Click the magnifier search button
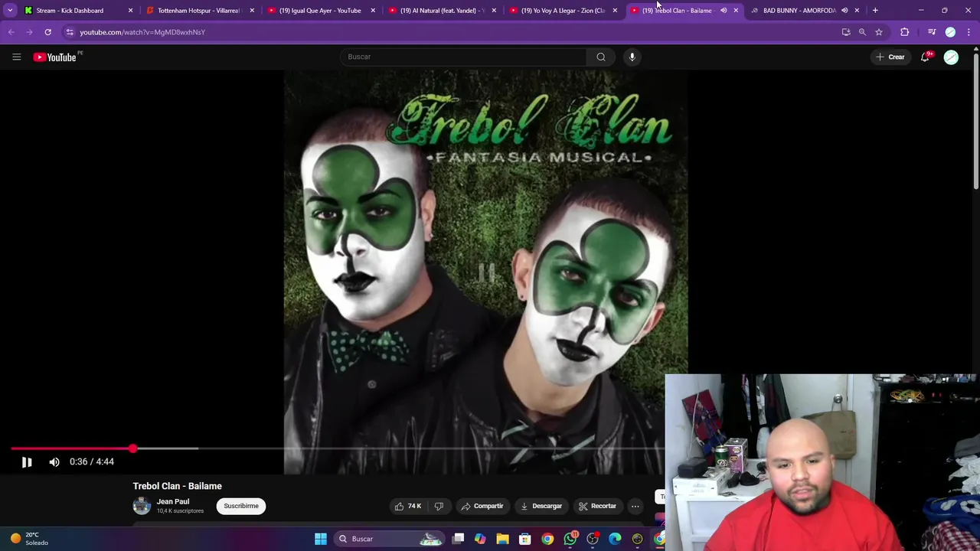The image size is (980, 551). (x=601, y=57)
